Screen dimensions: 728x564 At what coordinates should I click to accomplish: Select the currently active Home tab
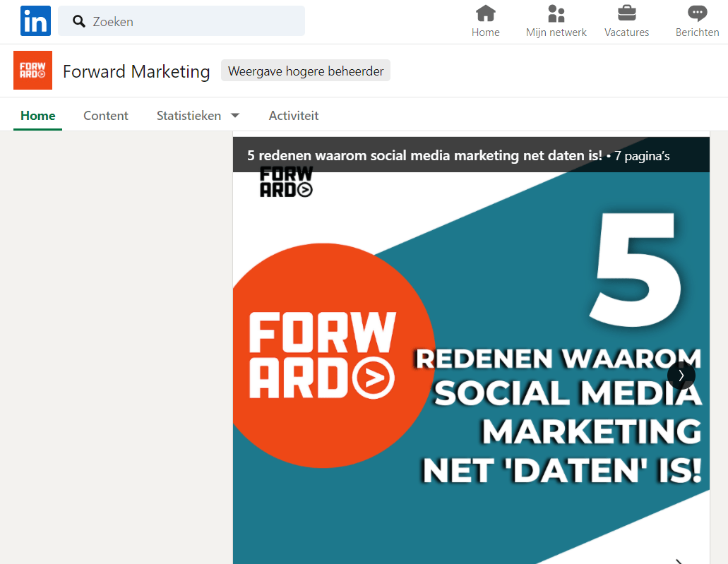point(37,116)
